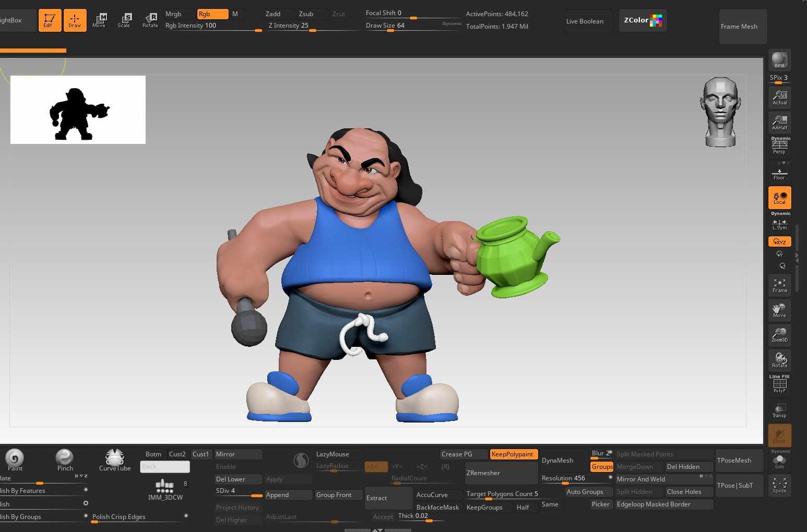
Task: Open the LightBox browser
Action: (x=18, y=20)
